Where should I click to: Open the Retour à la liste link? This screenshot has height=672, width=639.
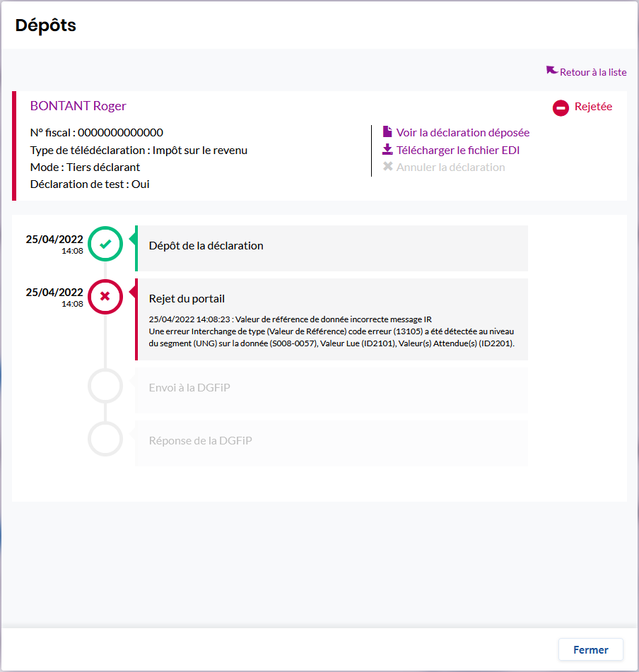(x=593, y=72)
